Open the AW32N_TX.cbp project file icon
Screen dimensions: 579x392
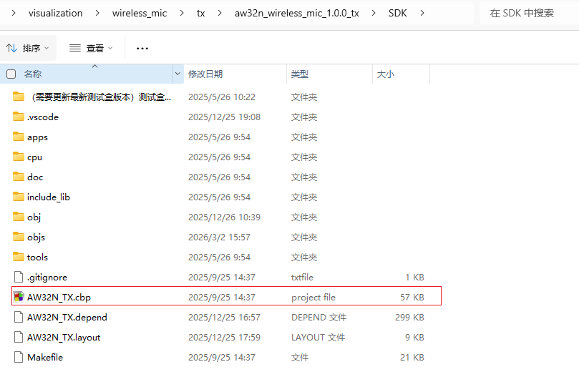[19, 297]
